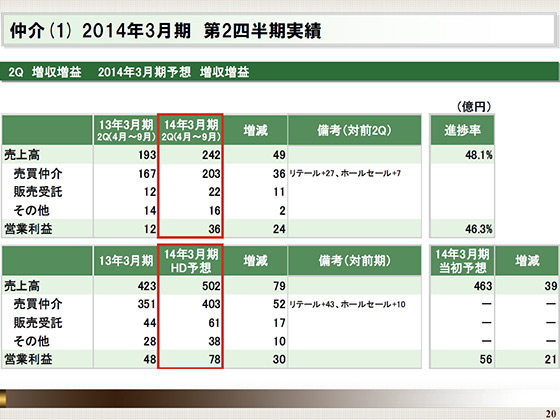Click 販売受託 増減 value 17
This screenshot has width=560, height=420.
pos(279,323)
